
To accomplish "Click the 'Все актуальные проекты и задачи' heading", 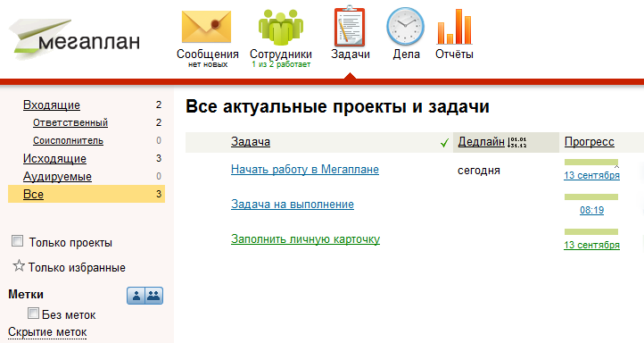I will [x=337, y=107].
